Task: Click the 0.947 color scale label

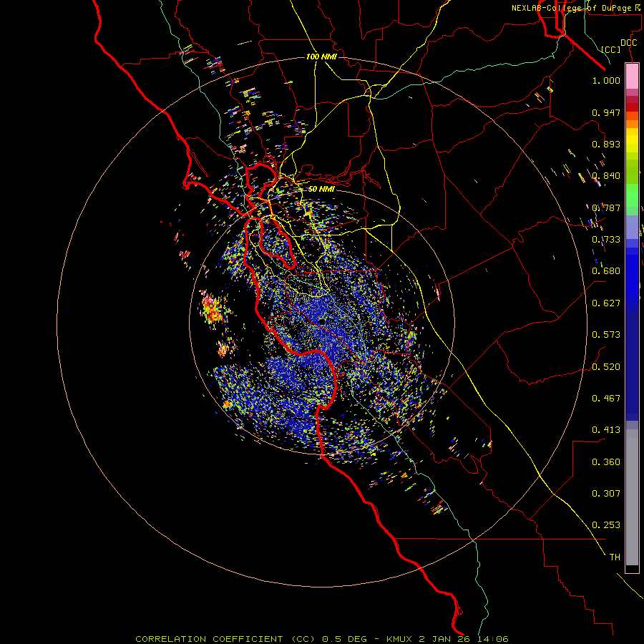Action: click(x=606, y=112)
